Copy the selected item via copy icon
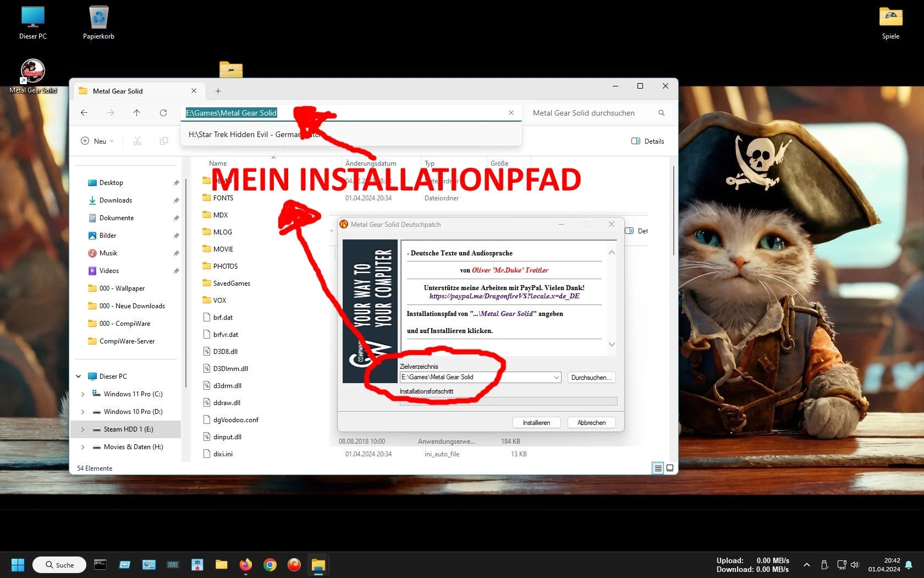Screen dimensions: 924x578 164,141
